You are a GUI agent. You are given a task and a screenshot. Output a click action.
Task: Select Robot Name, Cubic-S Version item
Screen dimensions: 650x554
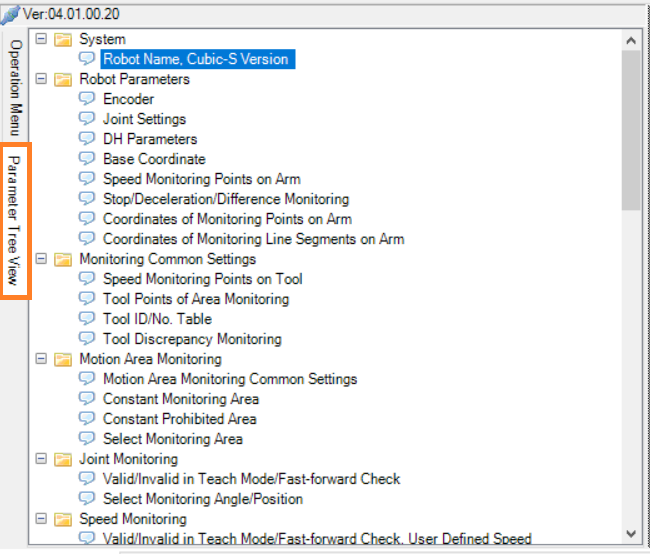point(198,59)
